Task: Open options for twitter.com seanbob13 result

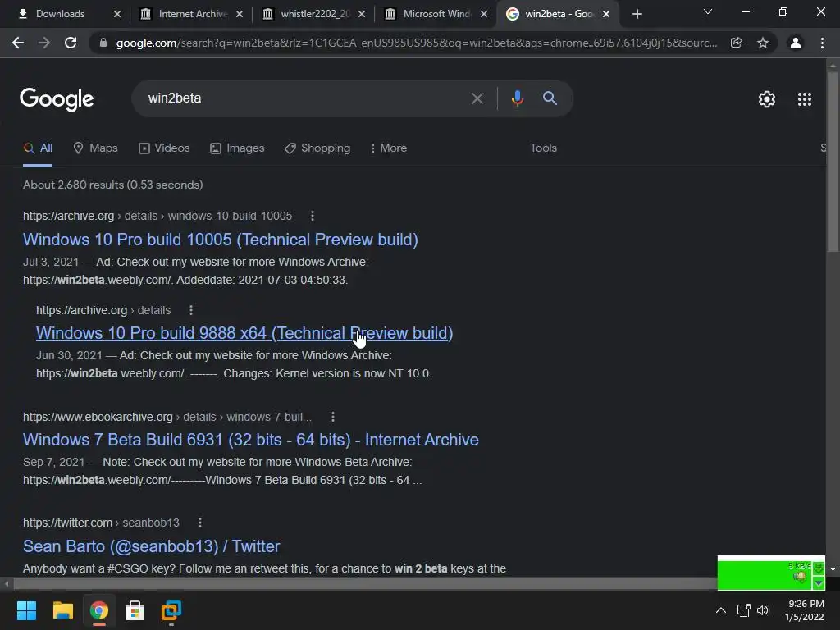Action: tap(200, 523)
